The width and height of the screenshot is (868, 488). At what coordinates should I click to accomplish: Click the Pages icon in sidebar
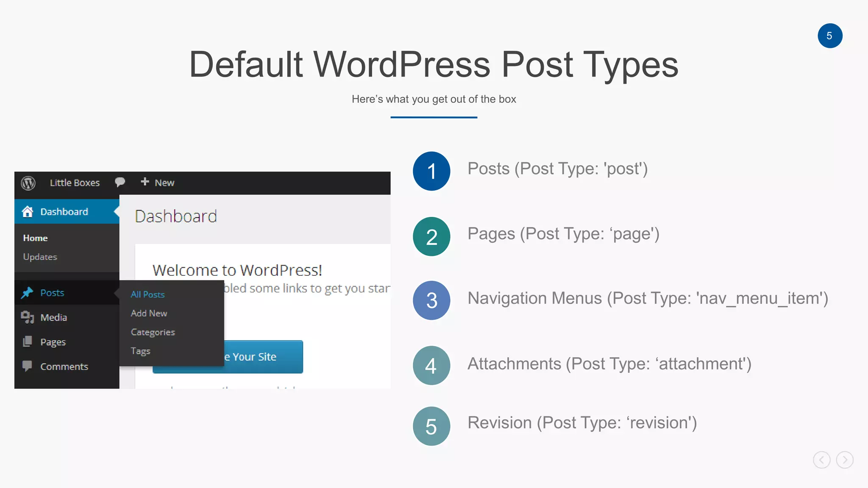[x=28, y=341]
